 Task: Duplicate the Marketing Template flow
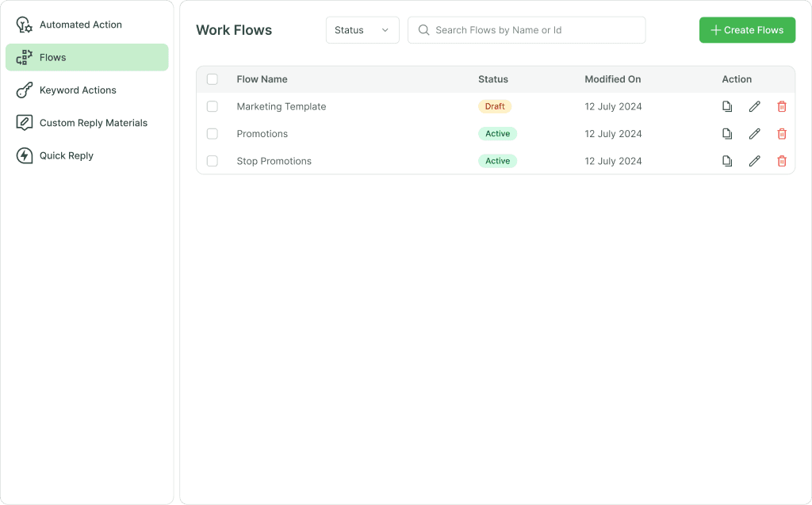tap(727, 106)
